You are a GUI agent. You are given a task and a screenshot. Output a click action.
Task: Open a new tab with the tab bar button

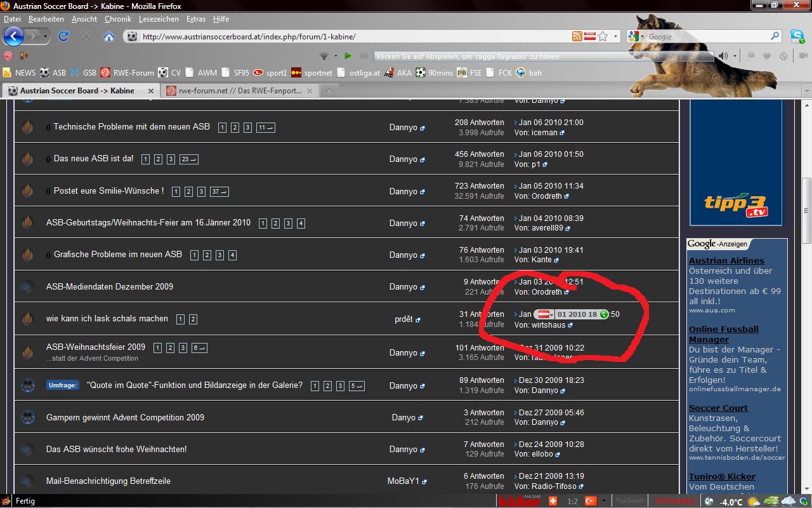pos(329,91)
